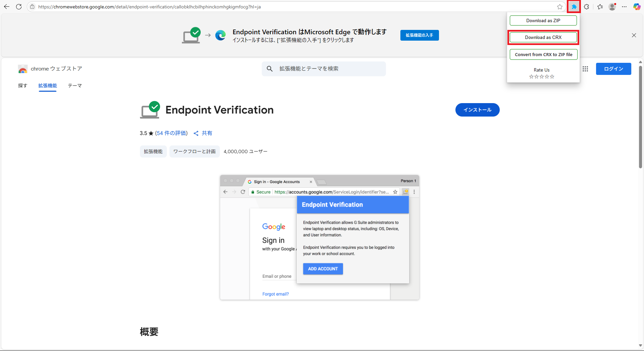Click the 拡張機能 category chip
Screen dimensions: 644x351
pos(153,151)
